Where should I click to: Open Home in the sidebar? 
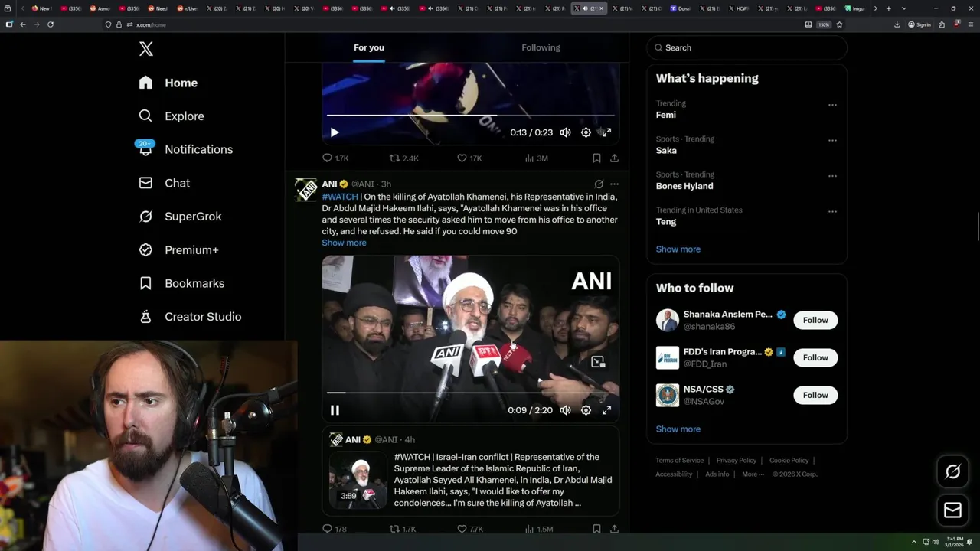168,83
